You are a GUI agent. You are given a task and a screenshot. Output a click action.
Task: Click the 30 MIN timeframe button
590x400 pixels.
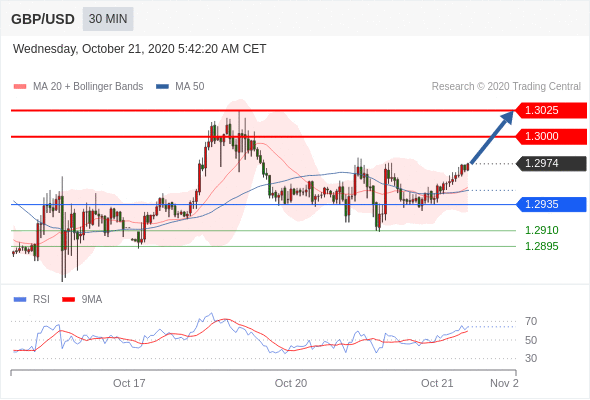[x=108, y=19]
